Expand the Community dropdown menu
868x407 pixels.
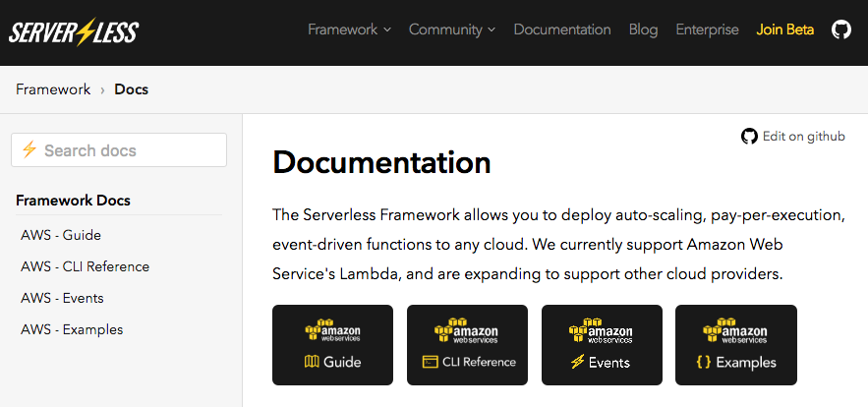coord(451,29)
